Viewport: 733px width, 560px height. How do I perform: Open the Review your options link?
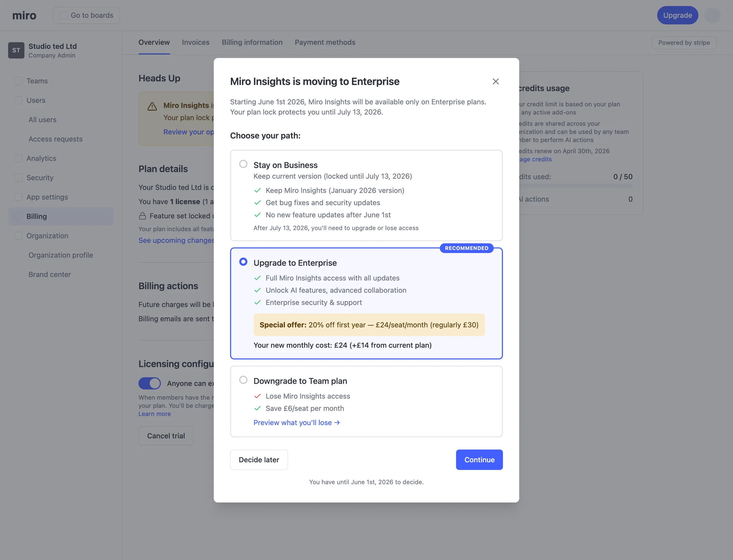pos(188,132)
